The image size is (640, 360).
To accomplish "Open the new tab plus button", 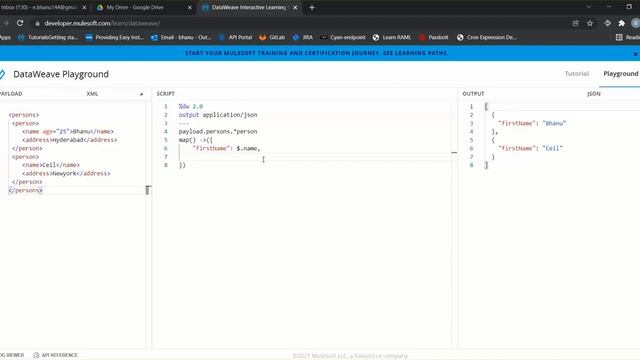I will (312, 7).
